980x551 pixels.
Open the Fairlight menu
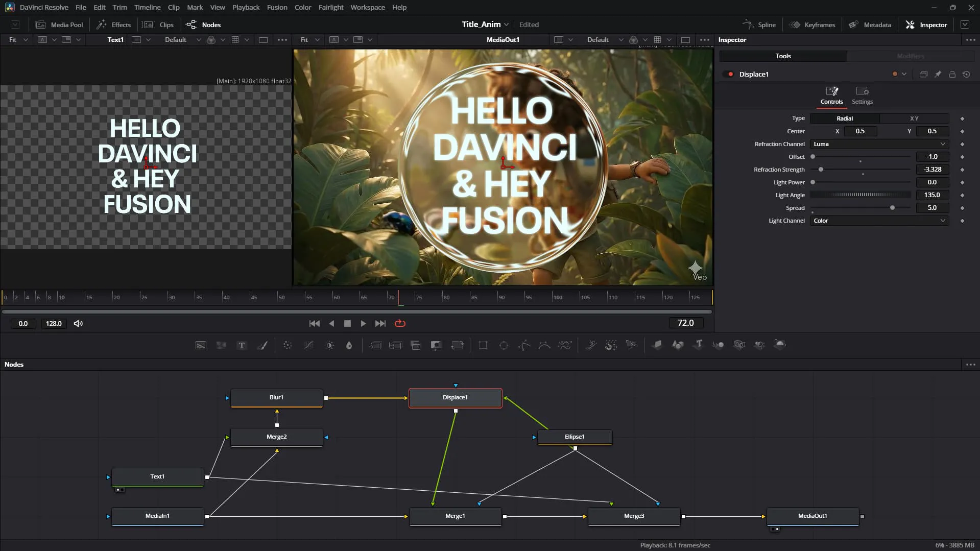[x=330, y=7]
